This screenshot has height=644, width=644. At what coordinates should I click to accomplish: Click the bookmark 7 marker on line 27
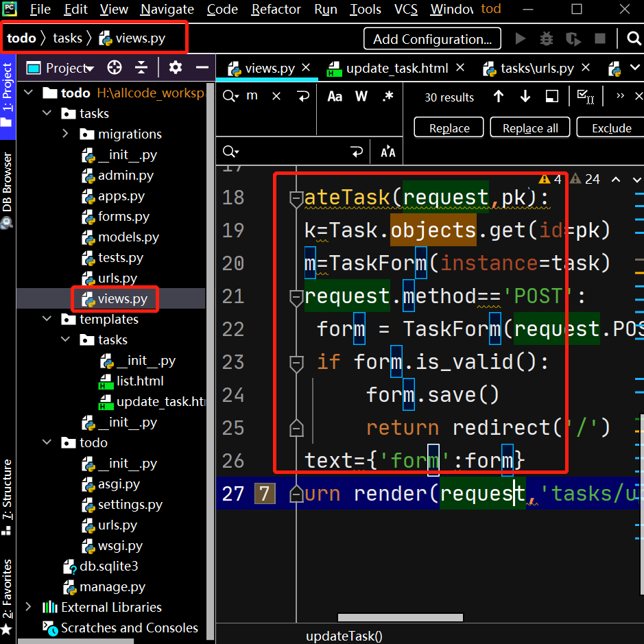[265, 493]
